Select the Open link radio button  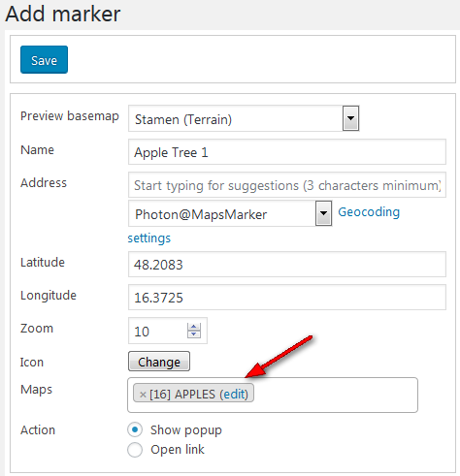click(135, 450)
